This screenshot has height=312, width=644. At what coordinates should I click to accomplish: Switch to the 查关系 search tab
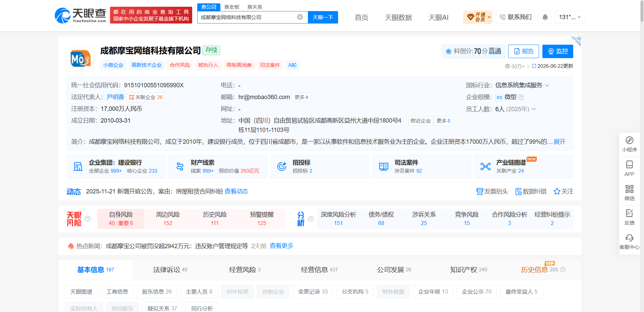click(x=255, y=7)
